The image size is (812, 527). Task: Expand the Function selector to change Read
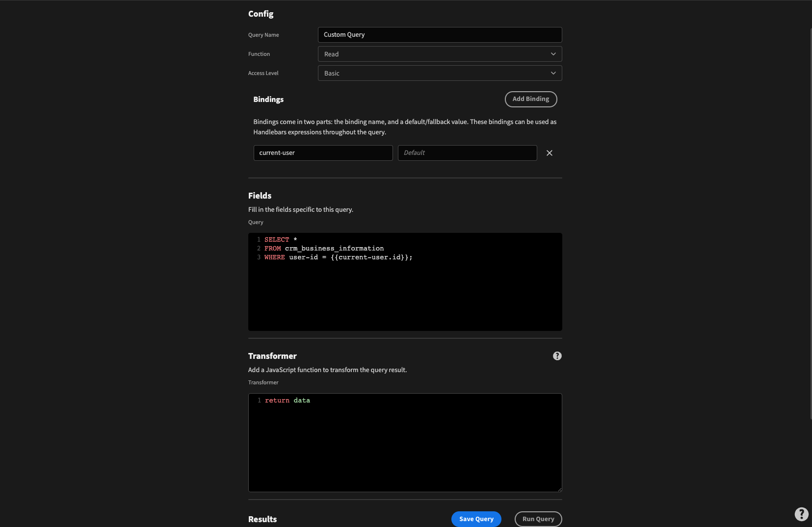[x=439, y=54]
